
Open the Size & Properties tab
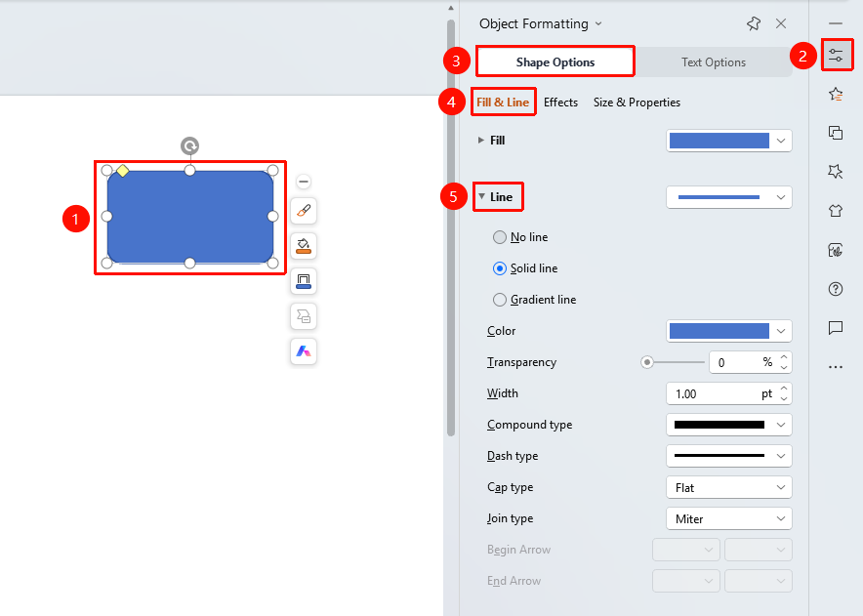coord(637,103)
